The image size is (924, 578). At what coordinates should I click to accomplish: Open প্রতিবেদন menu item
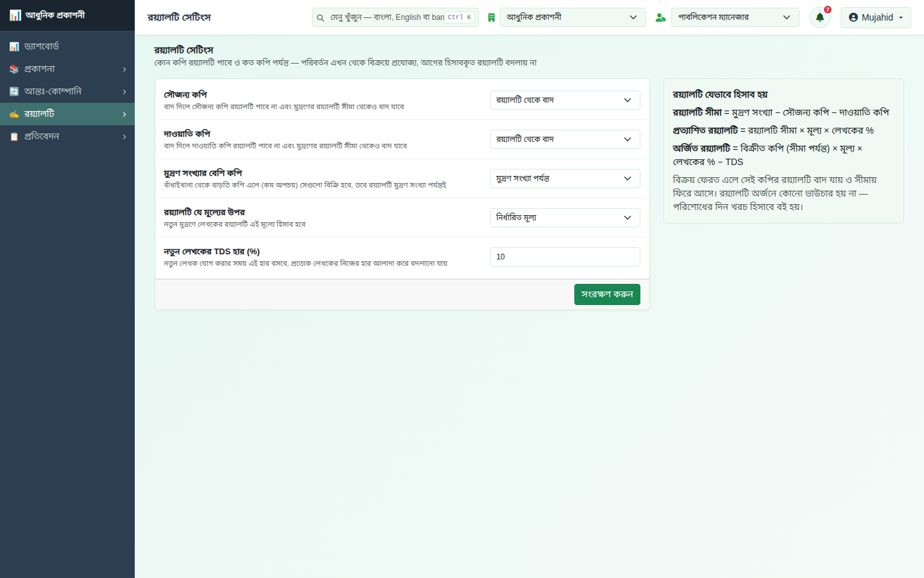pyautogui.click(x=67, y=137)
